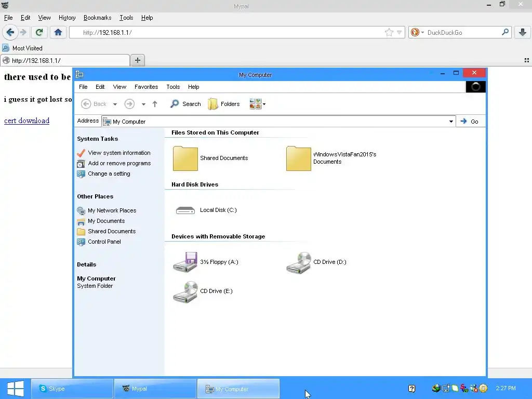Open the Search pane in My Computer
532x399 pixels.
[x=185, y=104]
